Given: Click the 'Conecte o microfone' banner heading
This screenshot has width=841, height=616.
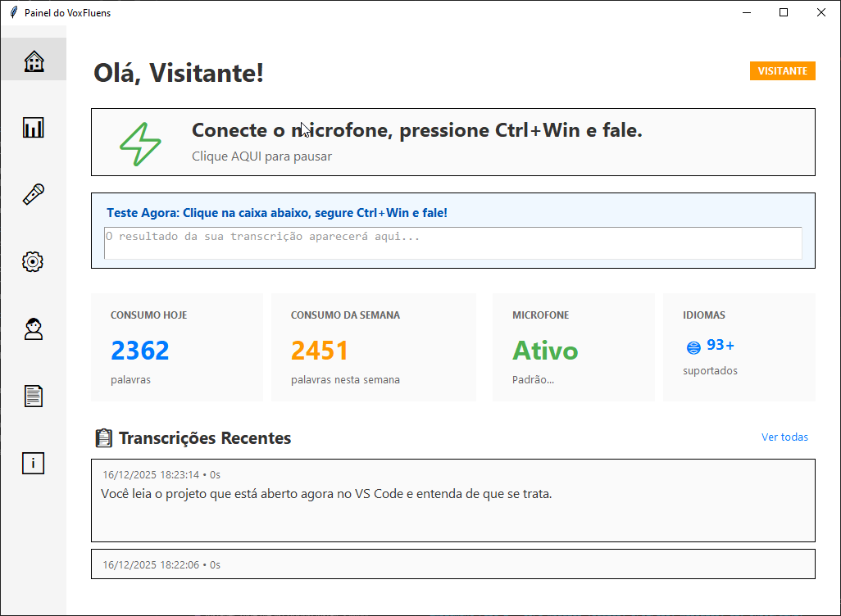Looking at the screenshot, I should click(416, 130).
